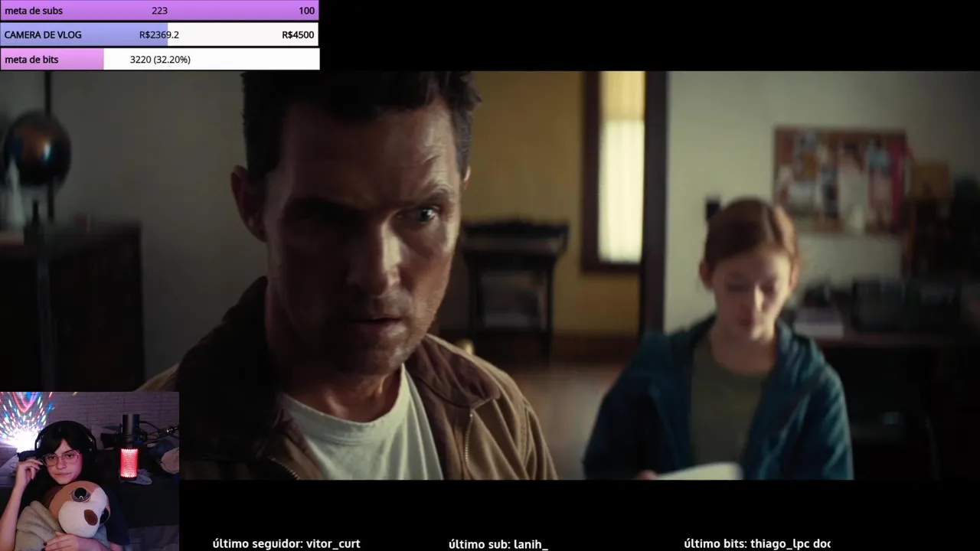The height and width of the screenshot is (551, 980).
Task: Click último sub: lanih_ text
Action: click(x=498, y=544)
